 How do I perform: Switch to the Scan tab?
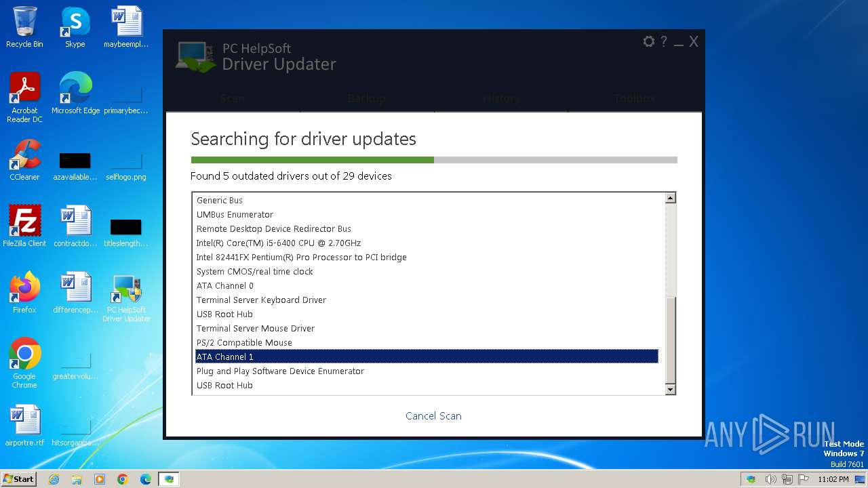(x=233, y=99)
